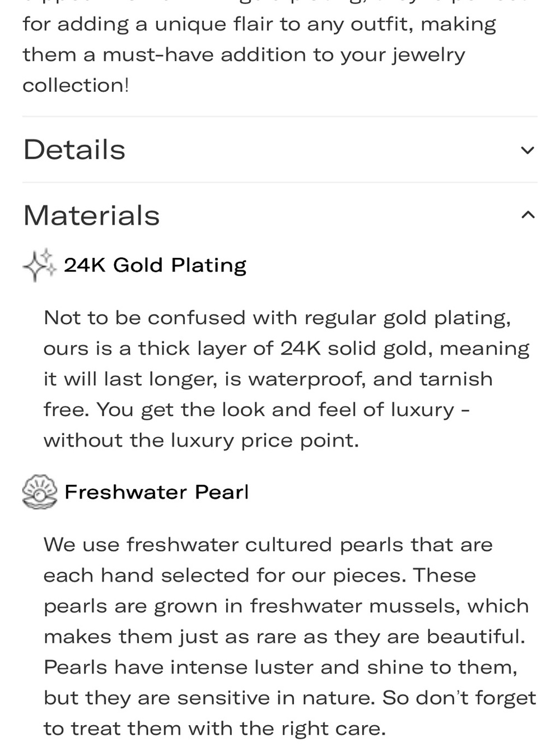
Task: Click the 'to treat them with the right care' line
Action: coord(214,729)
